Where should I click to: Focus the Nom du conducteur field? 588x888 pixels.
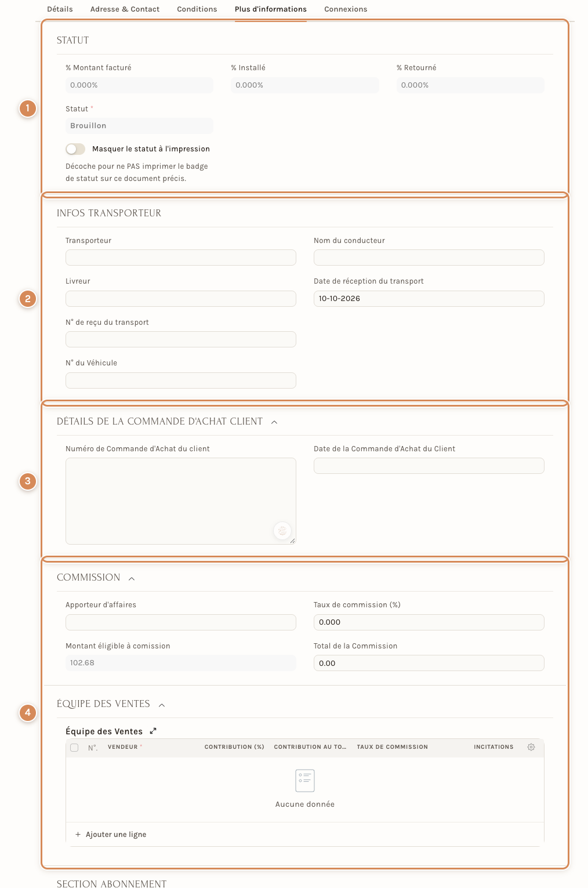[x=429, y=258]
